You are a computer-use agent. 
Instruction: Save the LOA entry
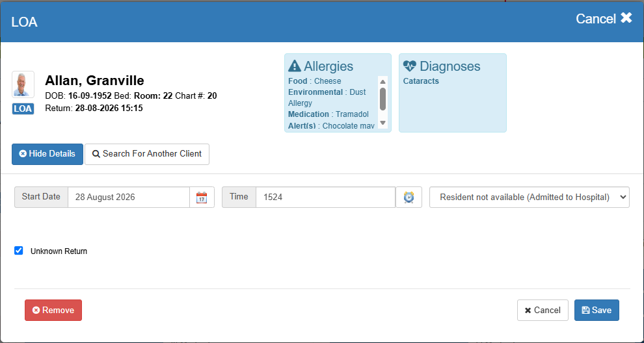597,310
